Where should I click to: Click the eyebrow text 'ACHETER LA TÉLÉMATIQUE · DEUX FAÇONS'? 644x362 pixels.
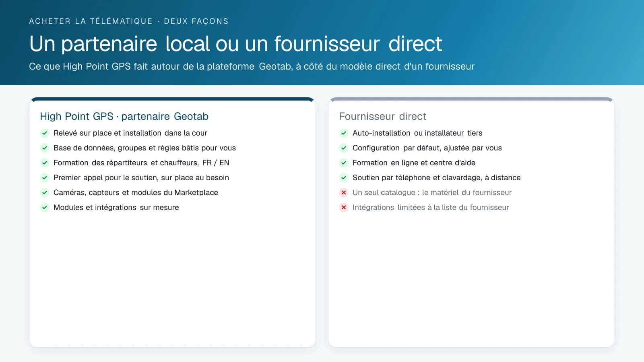(129, 21)
